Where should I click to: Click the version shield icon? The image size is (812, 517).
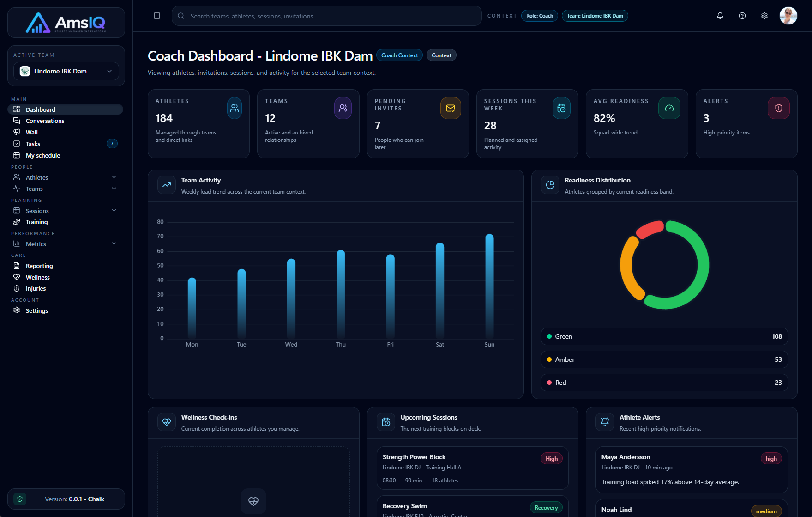(x=19, y=499)
